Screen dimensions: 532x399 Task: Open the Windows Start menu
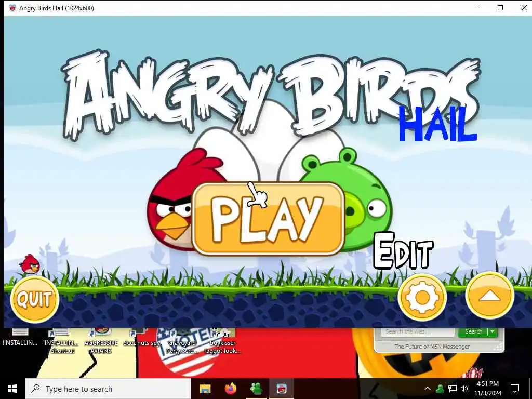click(12, 389)
